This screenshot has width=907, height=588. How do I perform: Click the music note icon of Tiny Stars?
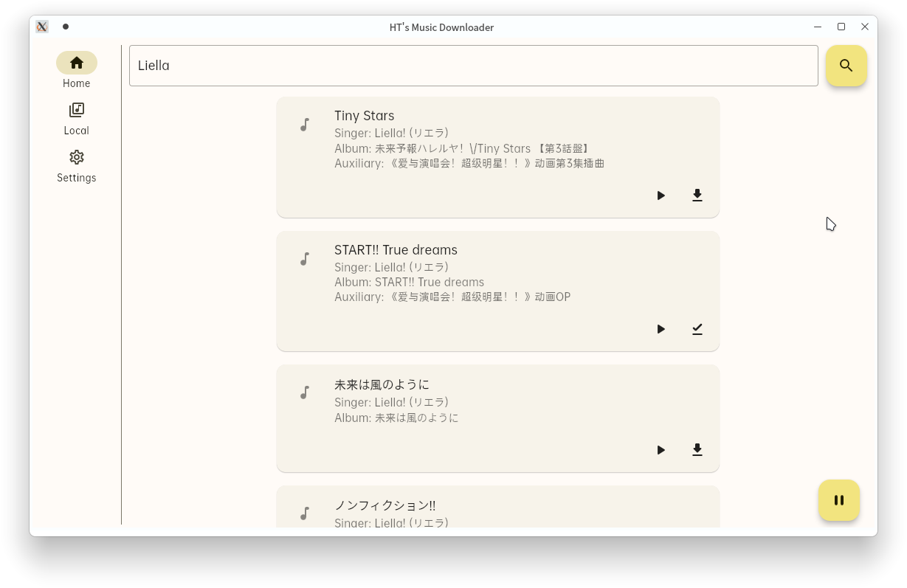pyautogui.click(x=304, y=125)
